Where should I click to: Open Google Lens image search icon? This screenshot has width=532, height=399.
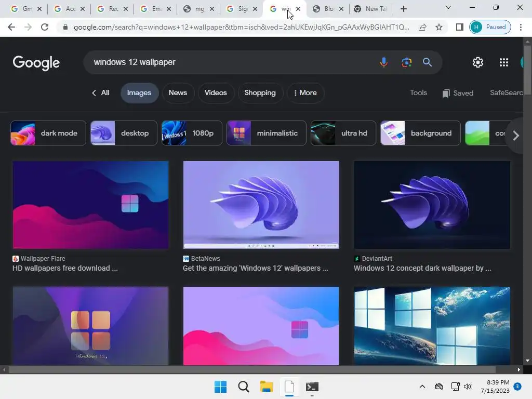[x=406, y=62]
